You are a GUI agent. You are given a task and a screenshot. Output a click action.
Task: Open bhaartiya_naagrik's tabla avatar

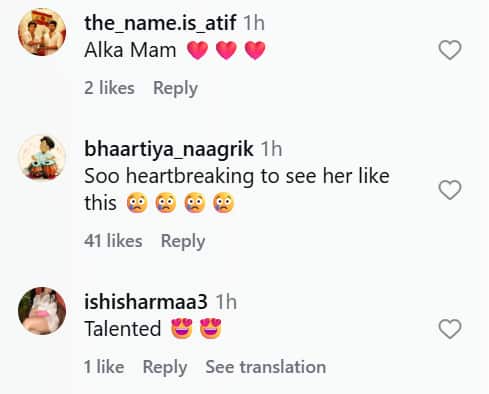(42, 158)
